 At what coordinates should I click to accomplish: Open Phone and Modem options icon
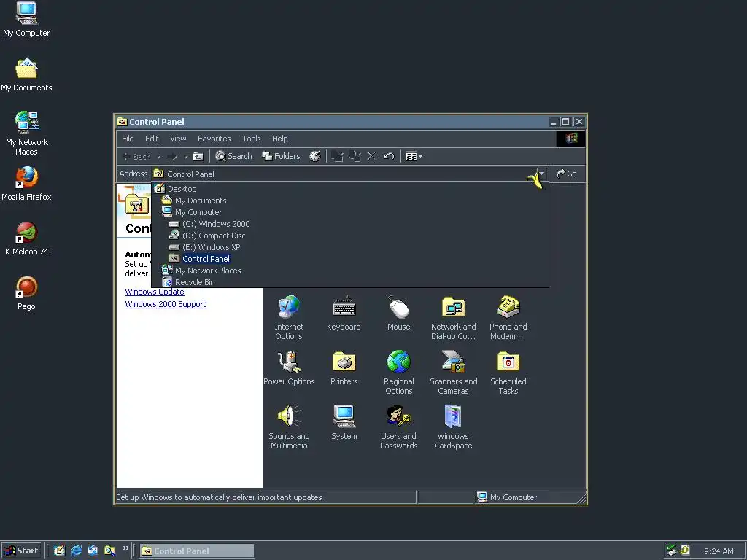coord(508,317)
